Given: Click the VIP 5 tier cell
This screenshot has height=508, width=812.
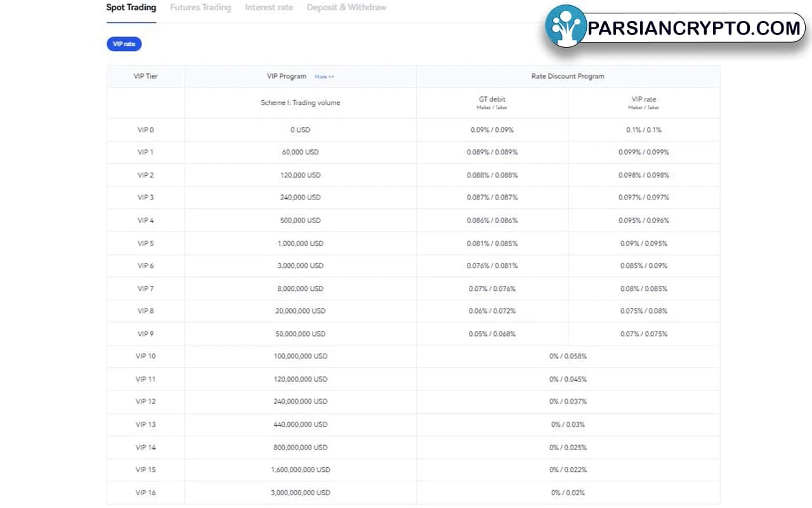Looking at the screenshot, I should click(146, 243).
